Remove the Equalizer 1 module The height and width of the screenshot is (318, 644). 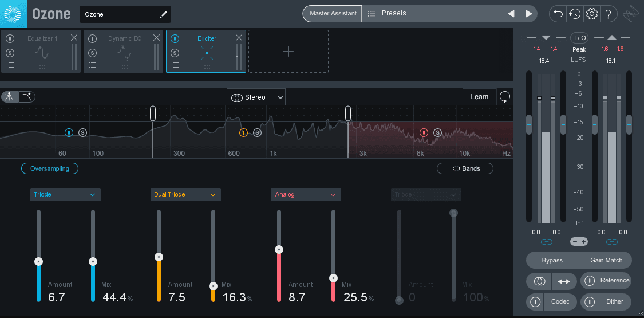[x=74, y=38]
